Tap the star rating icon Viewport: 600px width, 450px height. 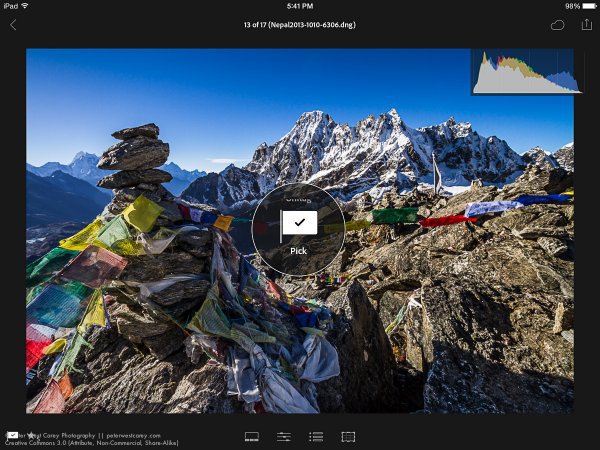pyautogui.click(x=31, y=435)
